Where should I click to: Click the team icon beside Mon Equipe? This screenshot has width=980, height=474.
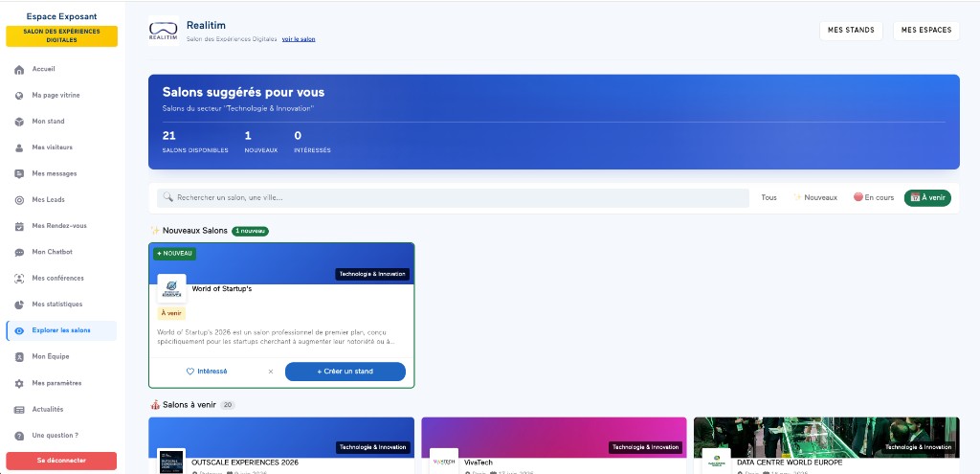pyautogui.click(x=19, y=357)
